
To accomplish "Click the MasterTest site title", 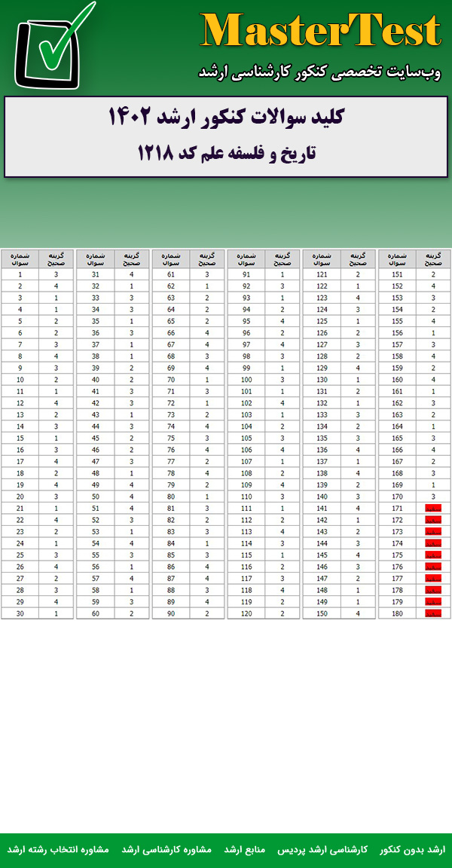I will click(x=320, y=32).
